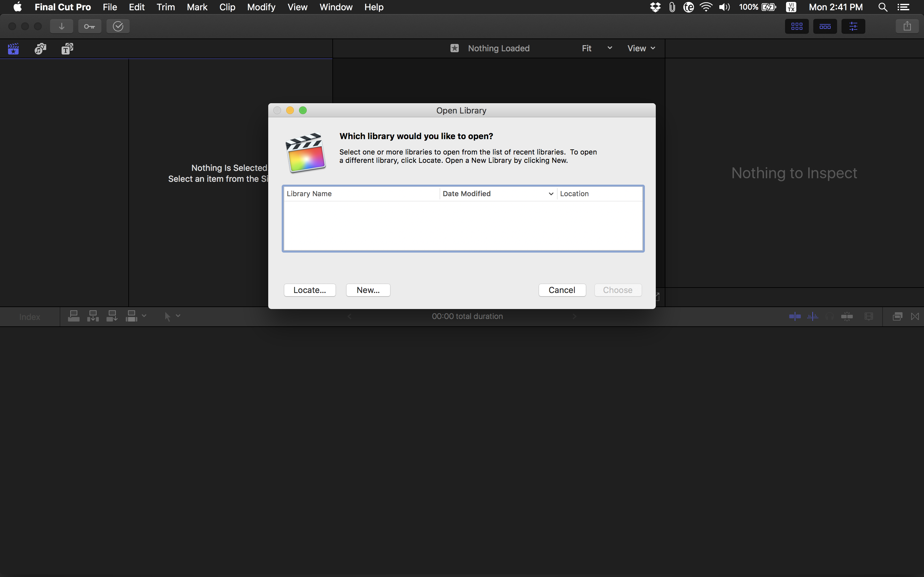Image resolution: width=924 pixels, height=577 pixels.
Task: Click the list view icon in toolbar
Action: pyautogui.click(x=825, y=26)
